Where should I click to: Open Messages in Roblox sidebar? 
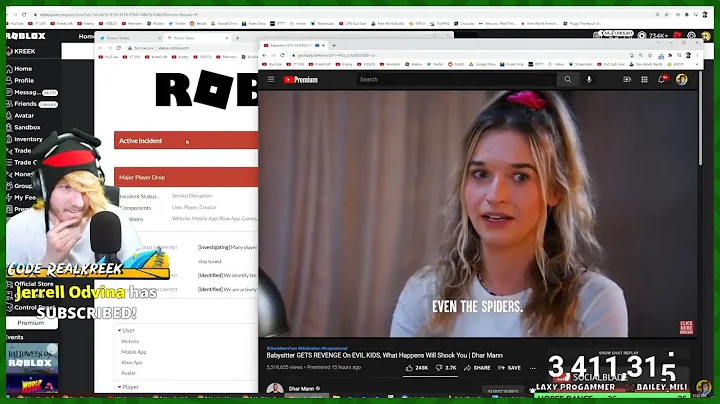click(x=32, y=92)
